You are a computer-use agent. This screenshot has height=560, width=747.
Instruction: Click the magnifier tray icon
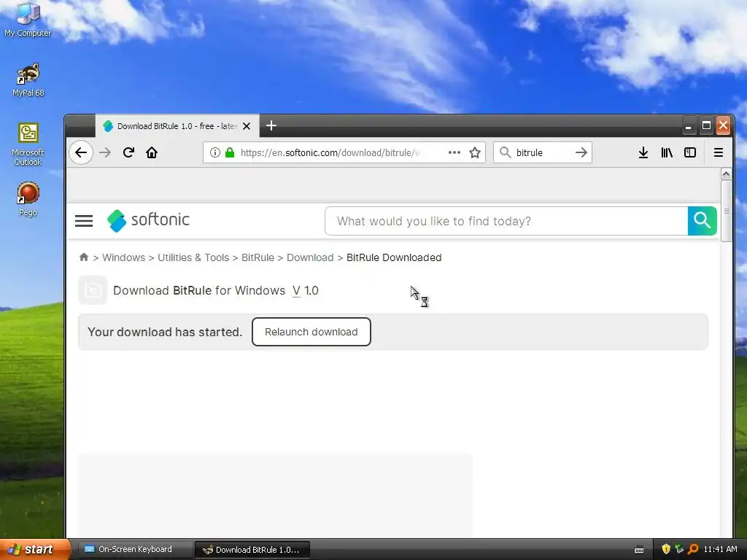(x=693, y=549)
